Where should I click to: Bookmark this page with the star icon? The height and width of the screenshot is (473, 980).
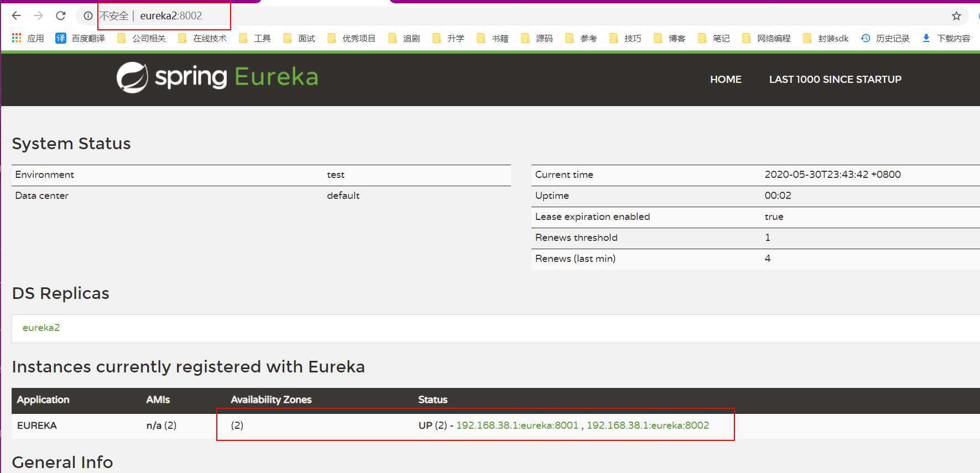click(956, 16)
